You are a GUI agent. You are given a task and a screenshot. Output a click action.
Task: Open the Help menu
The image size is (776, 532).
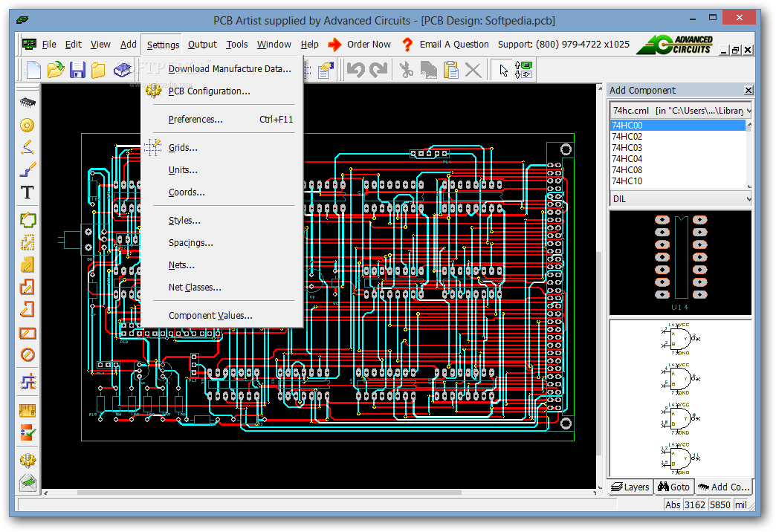[x=310, y=45]
